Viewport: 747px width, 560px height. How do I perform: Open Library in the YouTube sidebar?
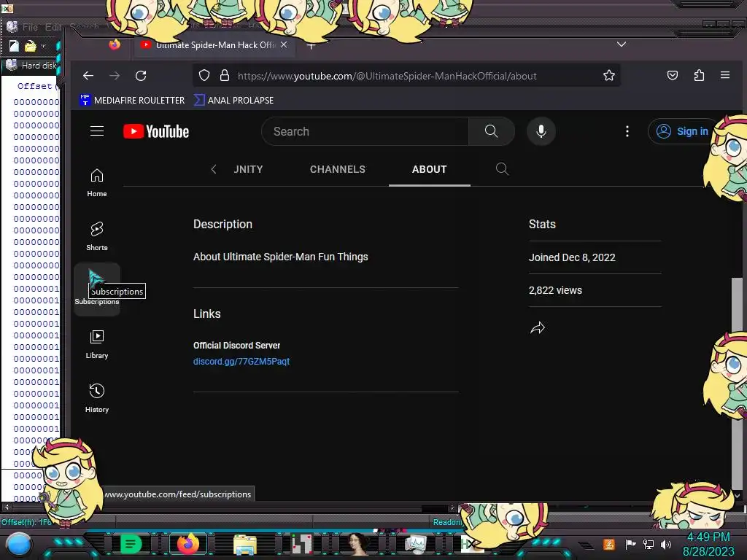coord(97,344)
